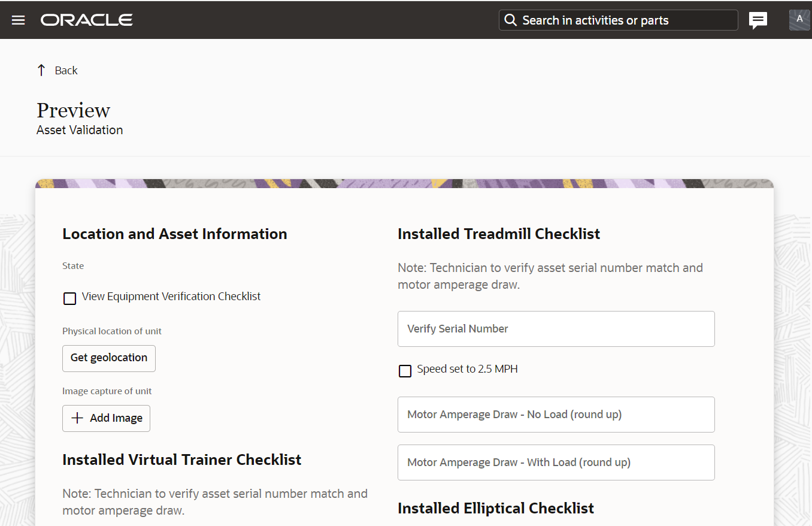Screen dimensions: 812x526
Task: Click the plus icon on Add Image
Action: tap(77, 418)
